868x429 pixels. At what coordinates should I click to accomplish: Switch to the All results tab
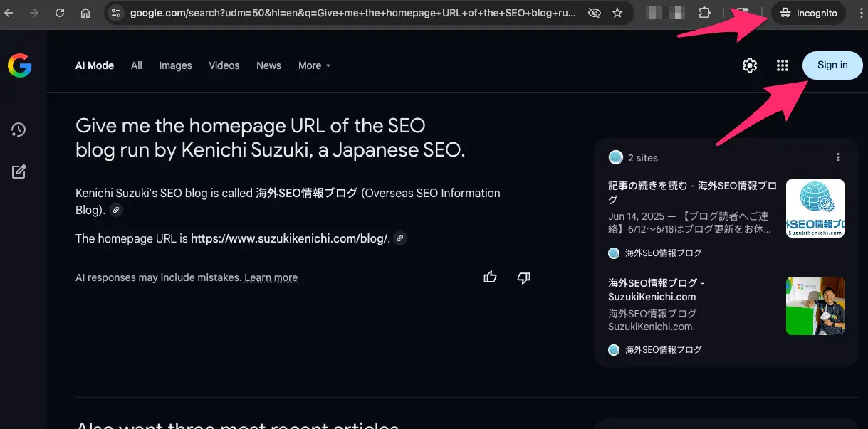(137, 65)
